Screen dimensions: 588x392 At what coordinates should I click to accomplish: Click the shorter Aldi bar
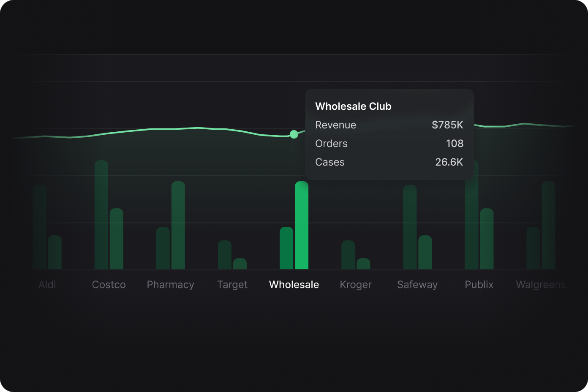point(55,252)
